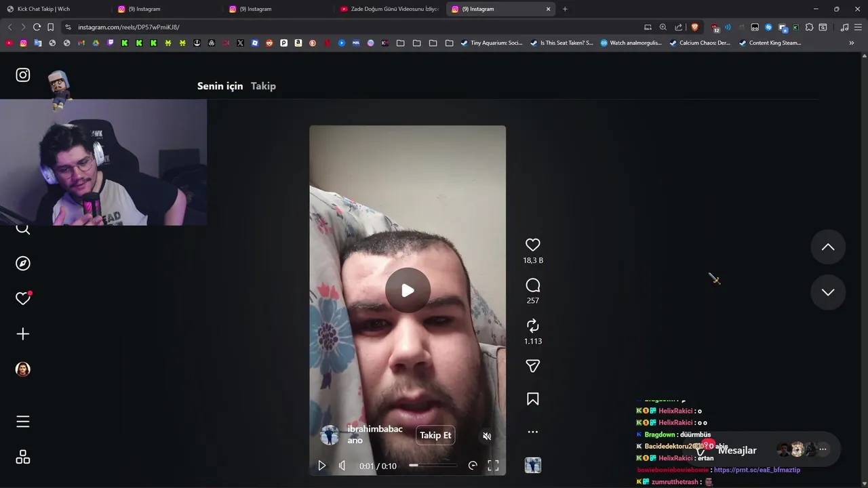Image resolution: width=868 pixels, height=488 pixels.
Task: Open the browser hamburger main menu
Action: [x=858, y=27]
